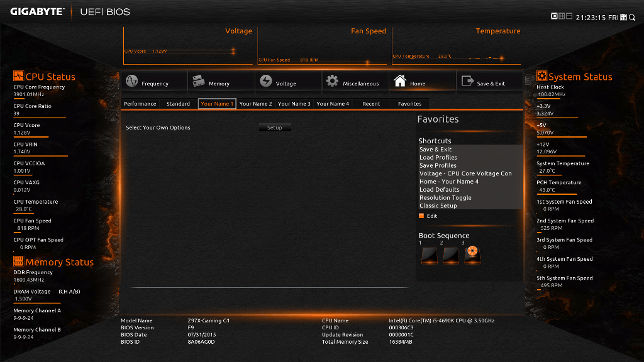Open the Recent tab
Screen dimensions: 644x362
pos(371,104)
